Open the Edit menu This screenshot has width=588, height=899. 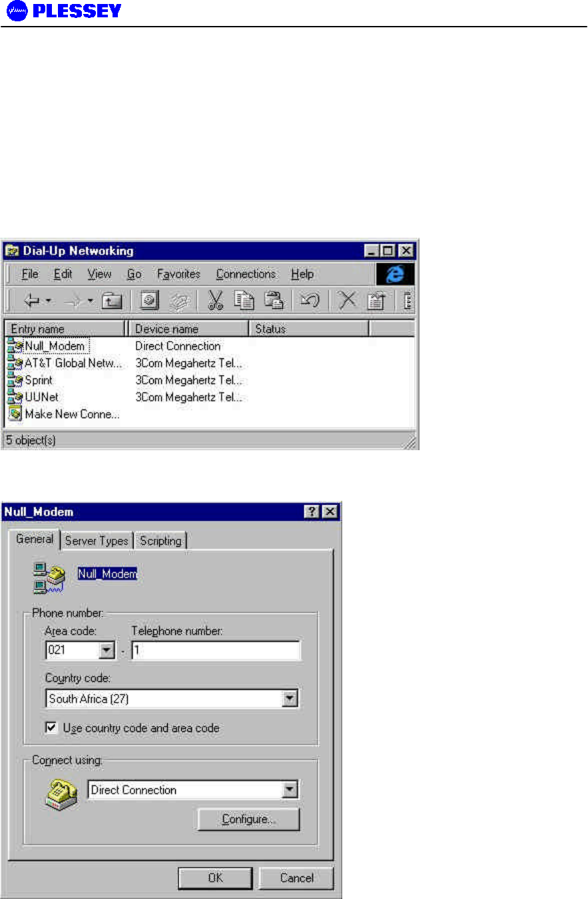(x=63, y=274)
